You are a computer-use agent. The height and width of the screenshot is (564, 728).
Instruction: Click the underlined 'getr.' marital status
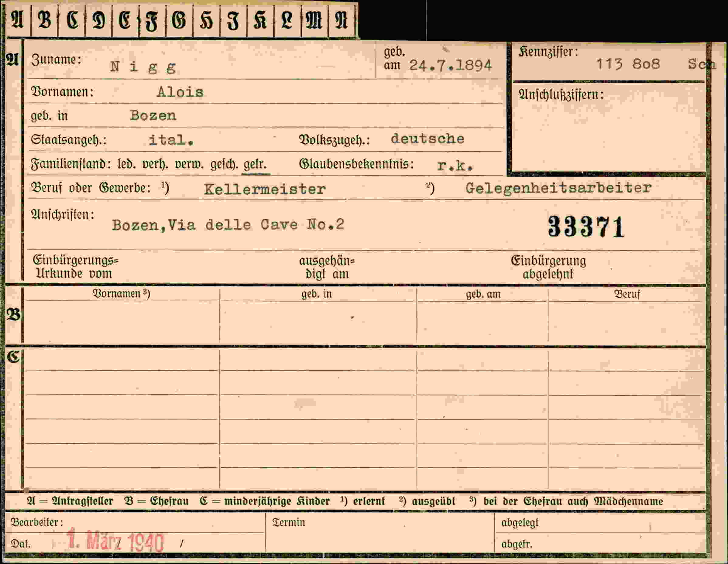pos(255,165)
